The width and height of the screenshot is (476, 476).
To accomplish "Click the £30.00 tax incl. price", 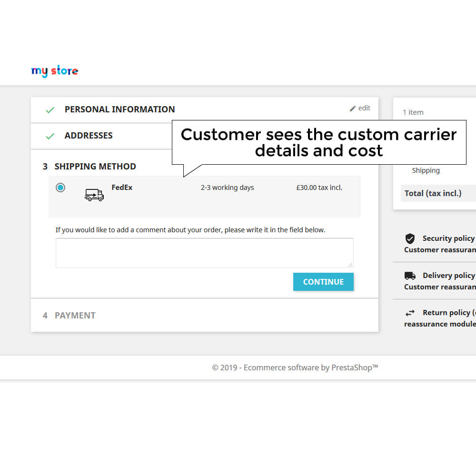I will coord(319,188).
